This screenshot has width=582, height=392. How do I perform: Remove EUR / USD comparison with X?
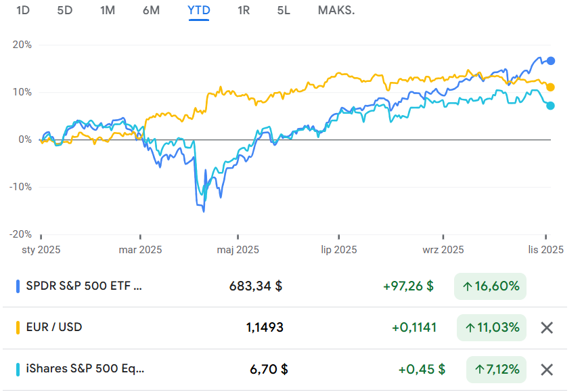click(547, 328)
